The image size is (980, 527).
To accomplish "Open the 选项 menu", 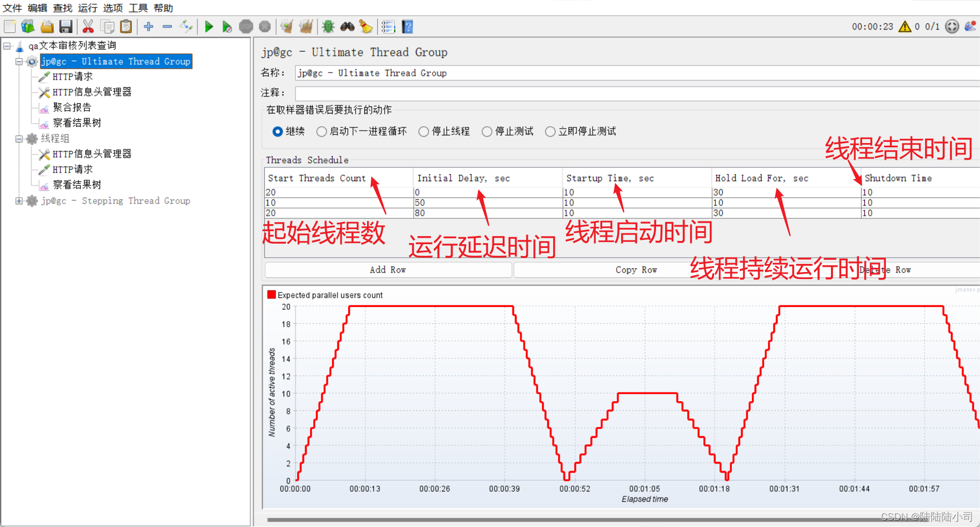I will point(113,8).
